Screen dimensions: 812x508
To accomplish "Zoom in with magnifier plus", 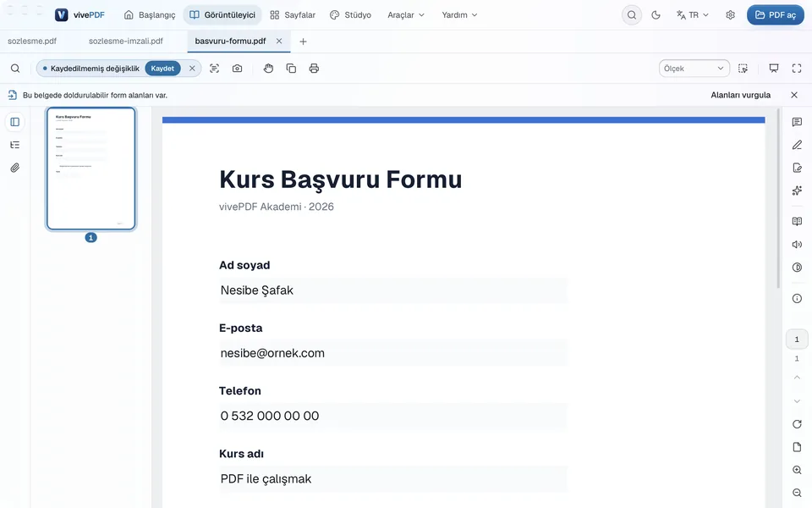I will (797, 470).
